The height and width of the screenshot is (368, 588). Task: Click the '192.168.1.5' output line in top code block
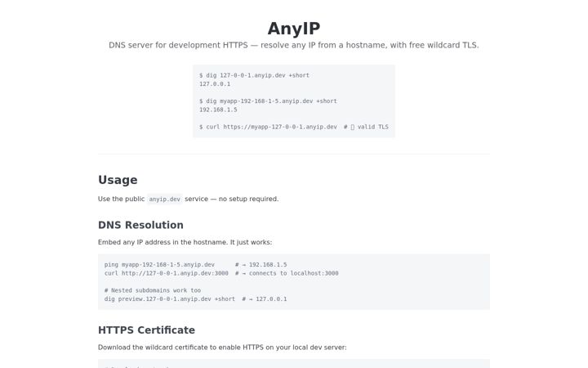coord(218,110)
